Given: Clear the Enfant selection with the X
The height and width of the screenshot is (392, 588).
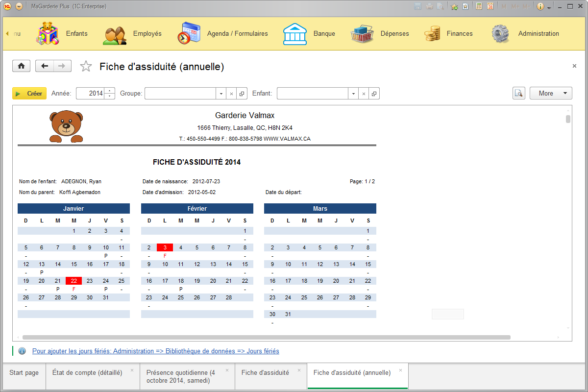Looking at the screenshot, I should coord(363,93).
